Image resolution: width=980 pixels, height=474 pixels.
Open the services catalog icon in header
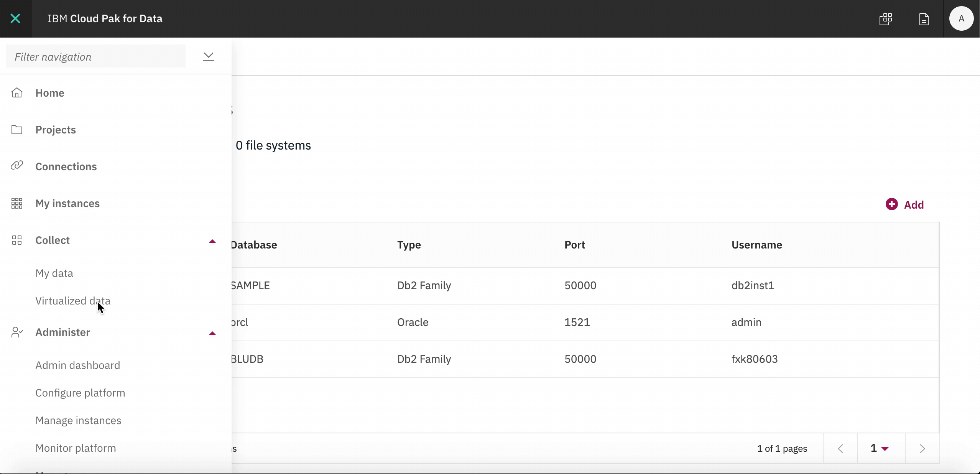click(x=886, y=19)
